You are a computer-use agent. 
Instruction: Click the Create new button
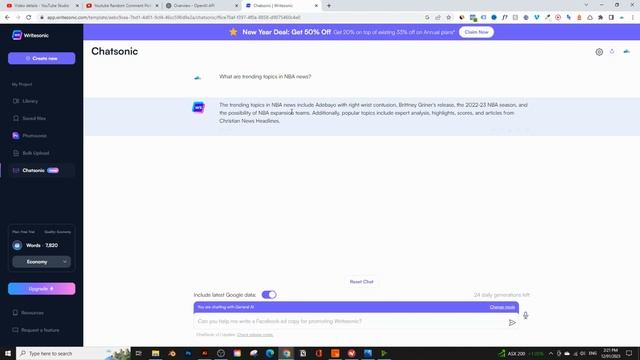[42, 58]
